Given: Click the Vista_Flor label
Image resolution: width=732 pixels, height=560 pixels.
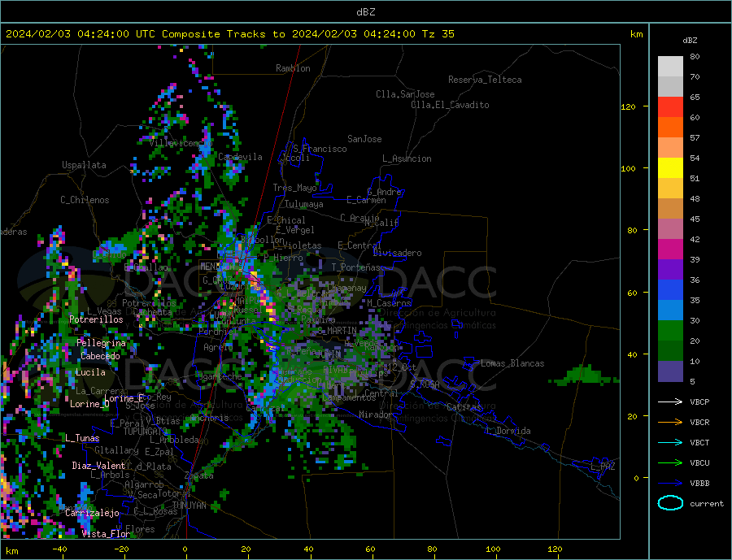Looking at the screenshot, I should point(106,534).
